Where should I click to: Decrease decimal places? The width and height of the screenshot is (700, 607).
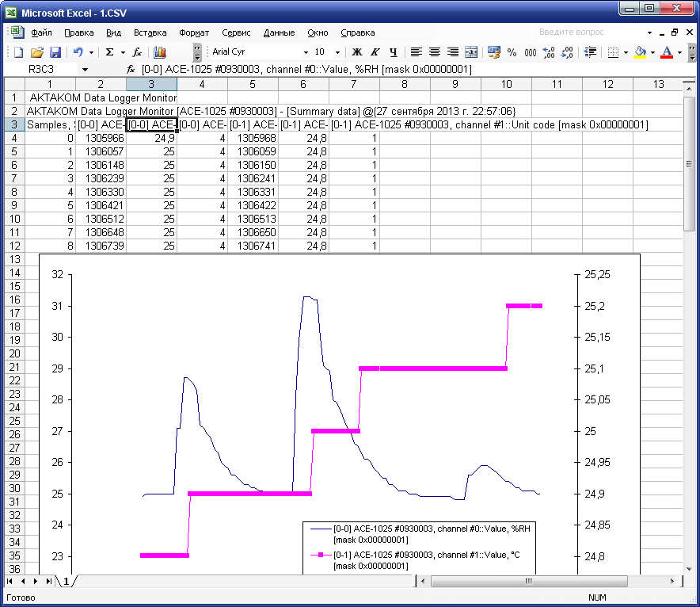(x=567, y=52)
